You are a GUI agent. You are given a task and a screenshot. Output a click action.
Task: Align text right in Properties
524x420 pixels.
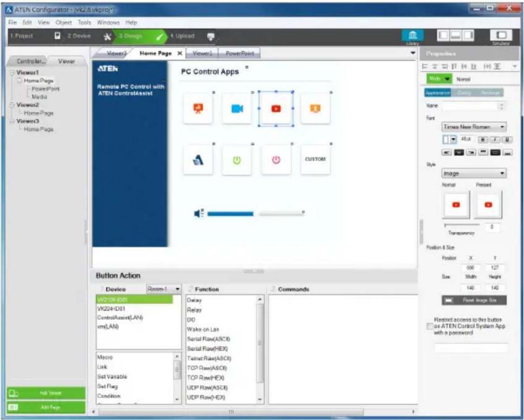tap(471, 152)
